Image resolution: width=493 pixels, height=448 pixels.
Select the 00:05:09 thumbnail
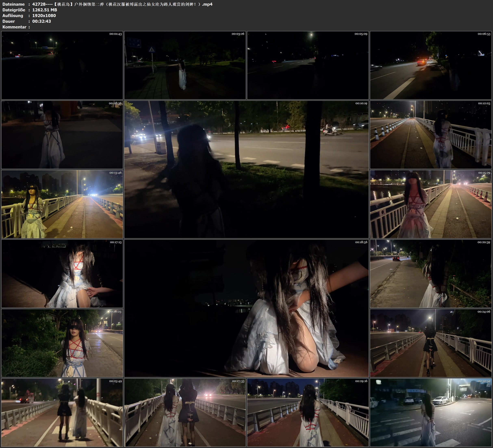(308, 65)
